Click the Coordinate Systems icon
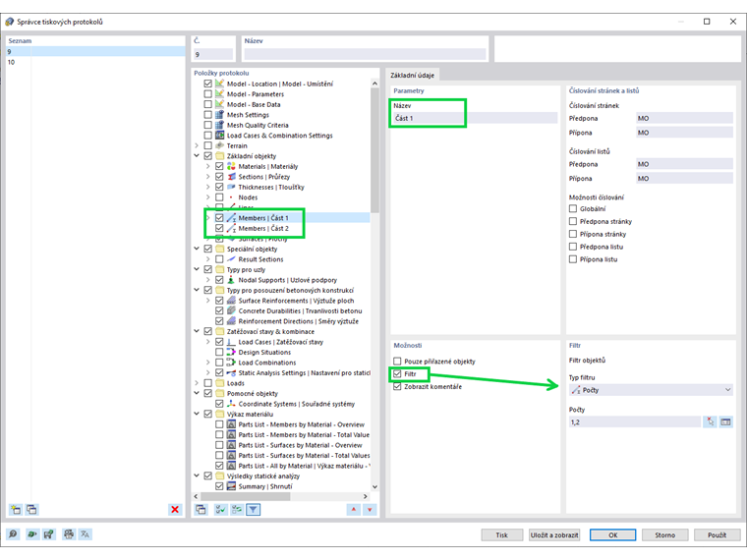Viewport: 747px width, 560px height. 231,404
